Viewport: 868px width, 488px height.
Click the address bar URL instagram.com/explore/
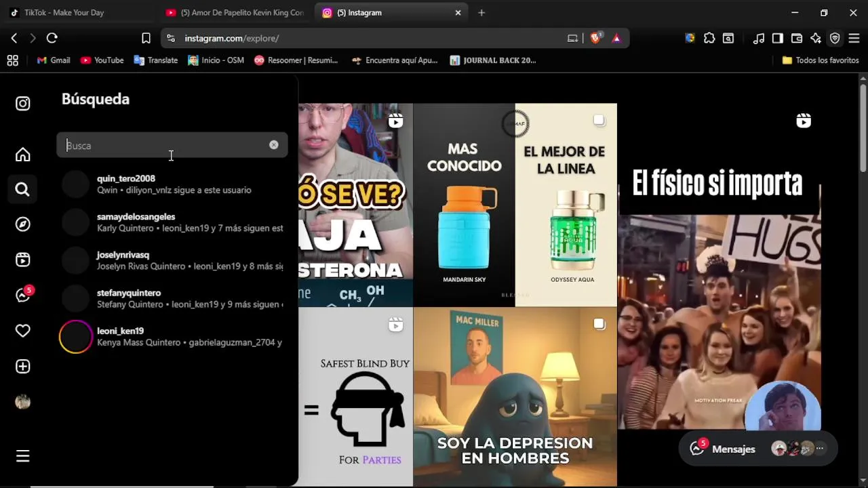(232, 38)
